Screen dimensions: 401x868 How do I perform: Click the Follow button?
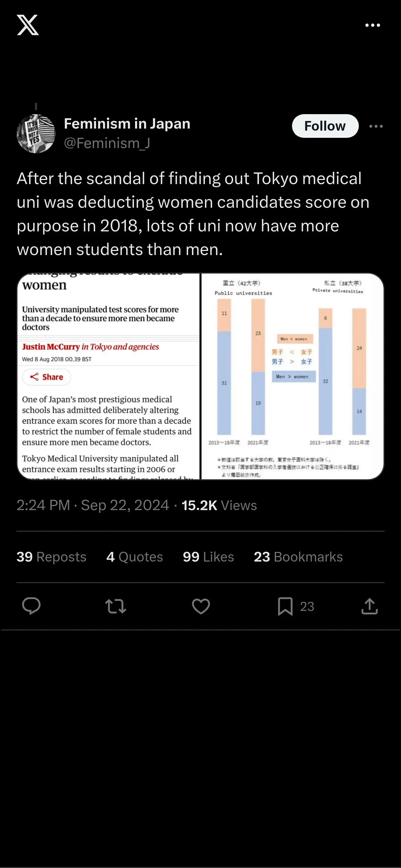[x=325, y=126]
